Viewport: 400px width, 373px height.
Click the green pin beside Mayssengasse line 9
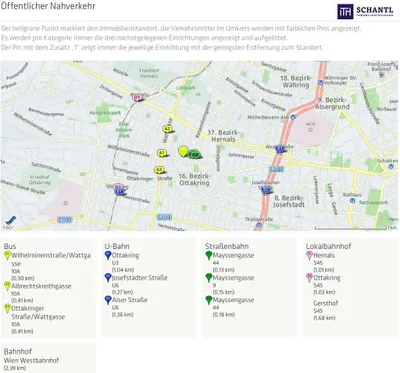[x=209, y=278]
